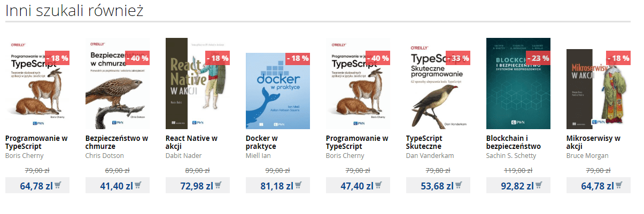Open Blockchain i bezpieczeństwo title link
The image size is (644, 214).
click(x=514, y=142)
